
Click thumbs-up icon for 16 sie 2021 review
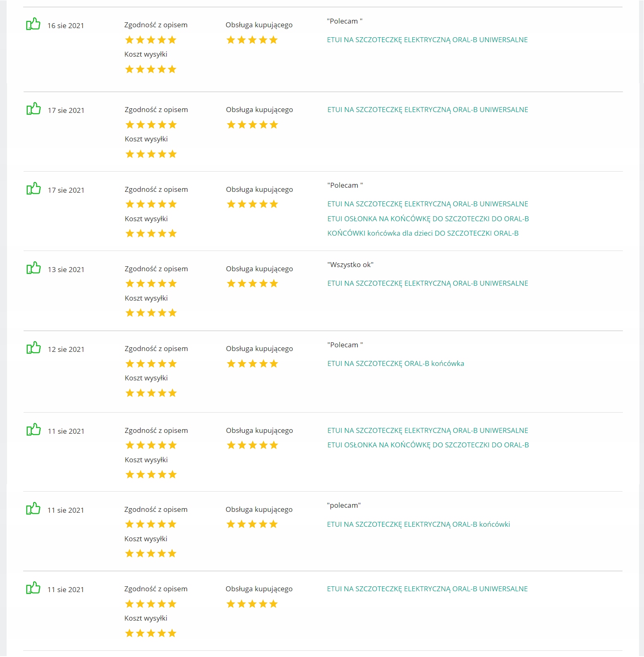(x=33, y=24)
